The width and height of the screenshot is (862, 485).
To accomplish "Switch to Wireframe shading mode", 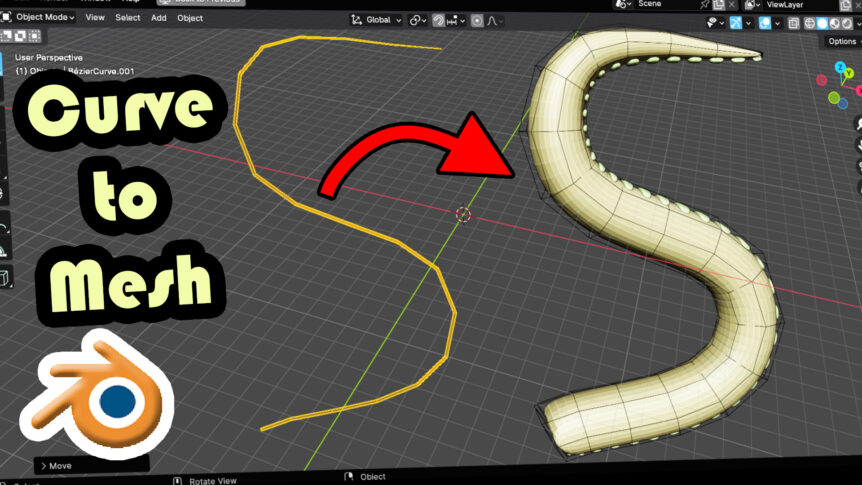I will [x=810, y=23].
